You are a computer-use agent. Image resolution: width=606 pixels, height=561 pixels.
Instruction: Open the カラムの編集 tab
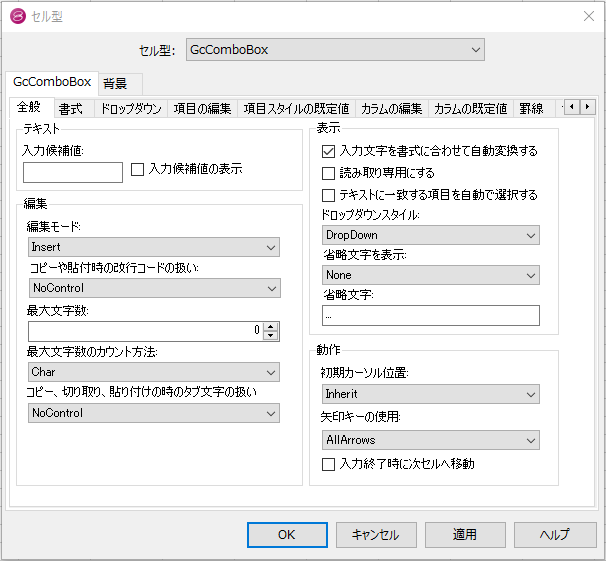[392, 109]
